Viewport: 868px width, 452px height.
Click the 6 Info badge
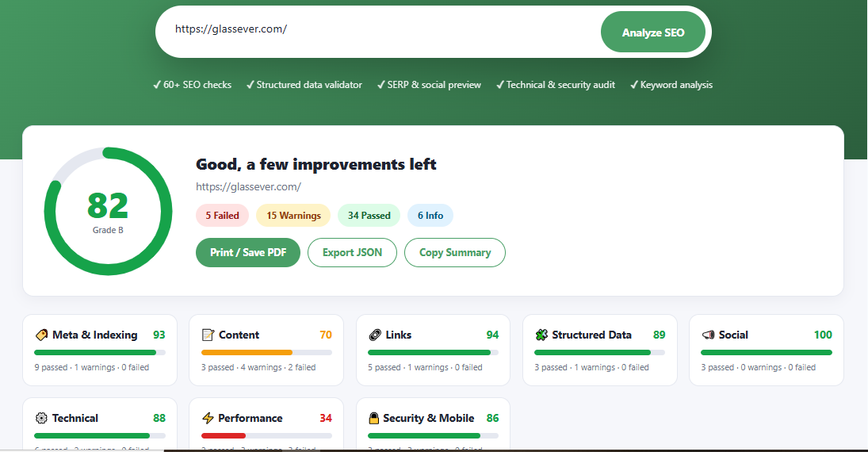(x=430, y=216)
